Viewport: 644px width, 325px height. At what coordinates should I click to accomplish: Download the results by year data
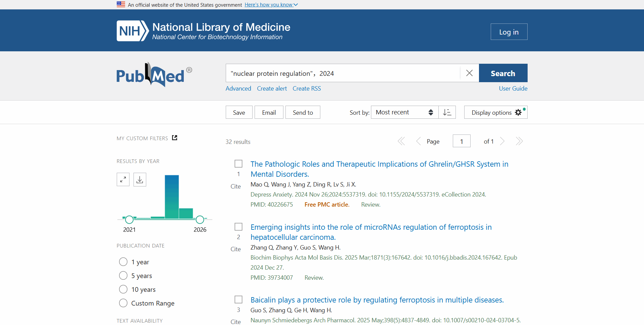(x=140, y=179)
